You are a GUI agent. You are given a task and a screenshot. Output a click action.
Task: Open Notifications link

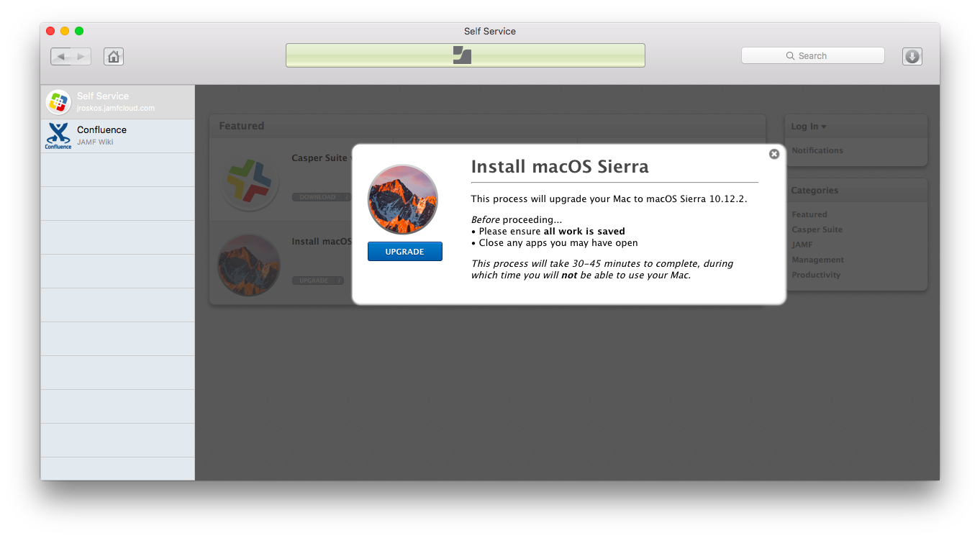(817, 150)
